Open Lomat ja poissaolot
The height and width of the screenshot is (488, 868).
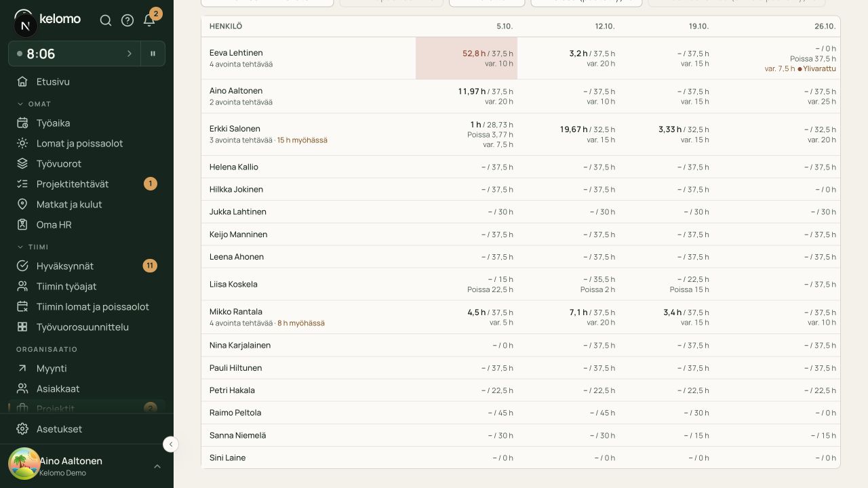point(87,143)
